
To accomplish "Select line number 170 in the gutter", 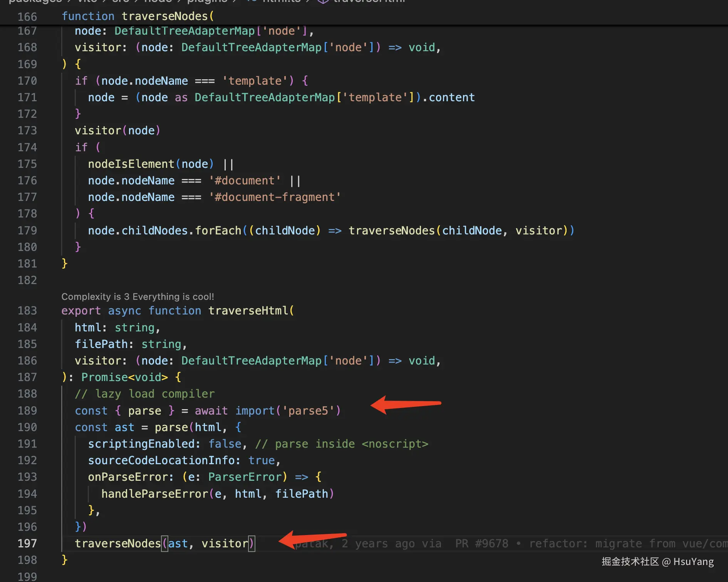I will [x=27, y=81].
